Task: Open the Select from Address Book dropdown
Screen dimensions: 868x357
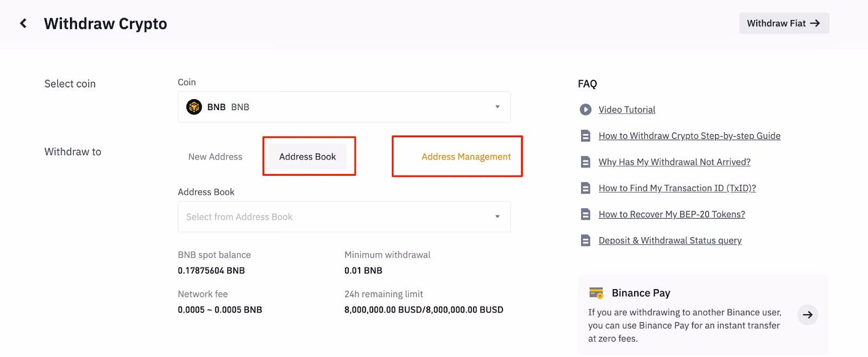Action: click(344, 217)
